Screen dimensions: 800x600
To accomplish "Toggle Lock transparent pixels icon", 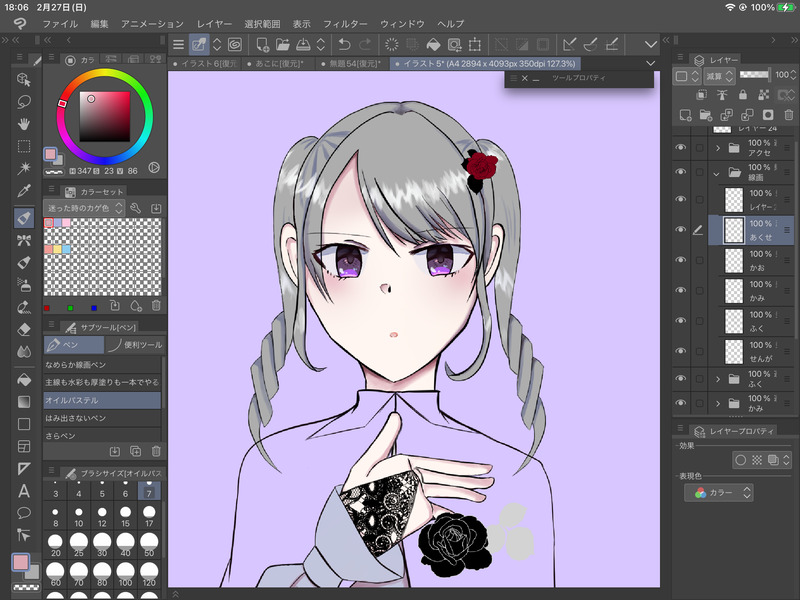I will coord(764,95).
